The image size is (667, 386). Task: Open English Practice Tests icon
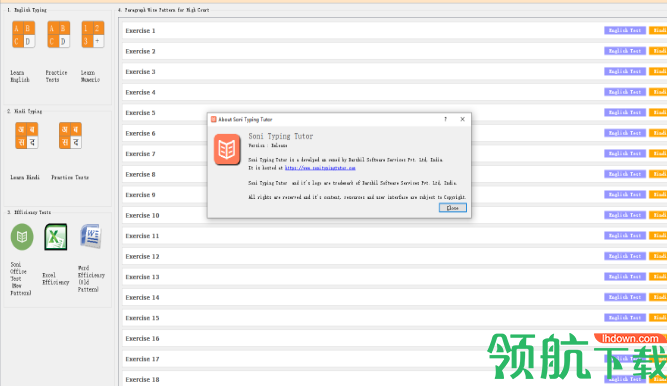58,34
